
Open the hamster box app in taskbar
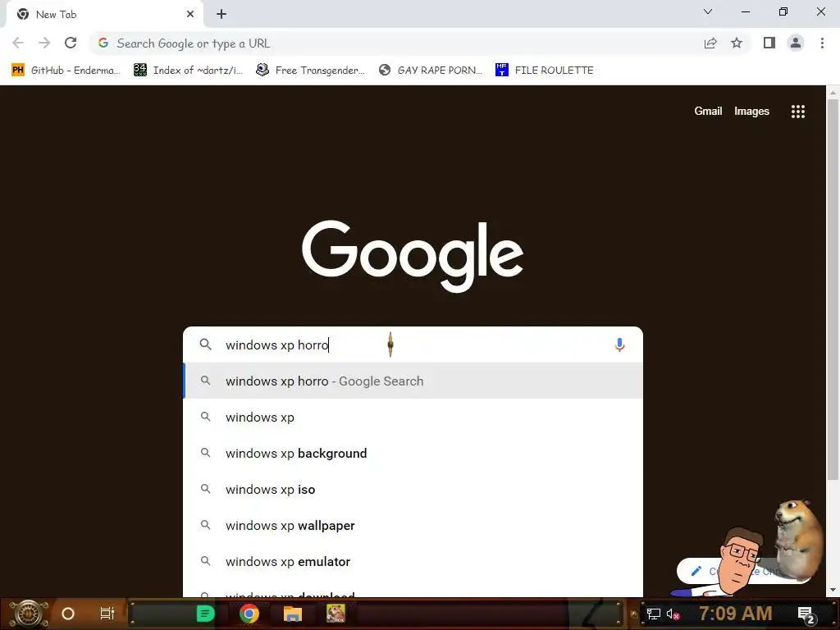coord(336,614)
